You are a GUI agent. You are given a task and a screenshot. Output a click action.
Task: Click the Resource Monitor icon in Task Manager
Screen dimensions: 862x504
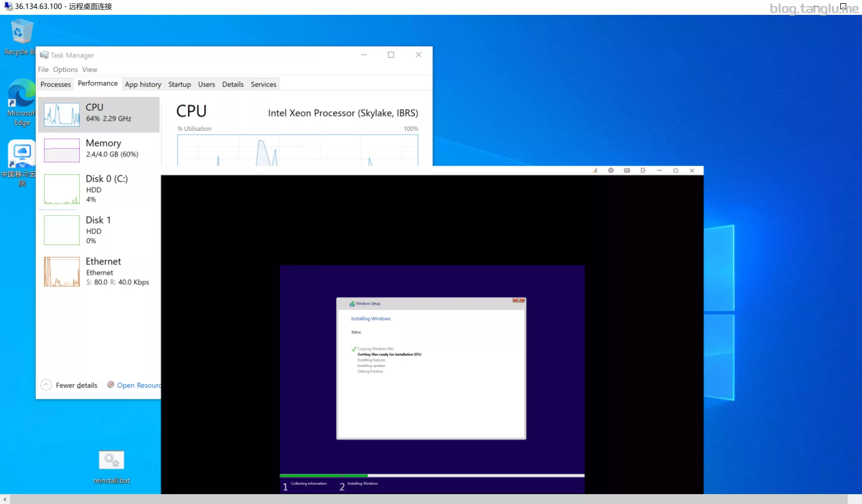[x=110, y=385]
